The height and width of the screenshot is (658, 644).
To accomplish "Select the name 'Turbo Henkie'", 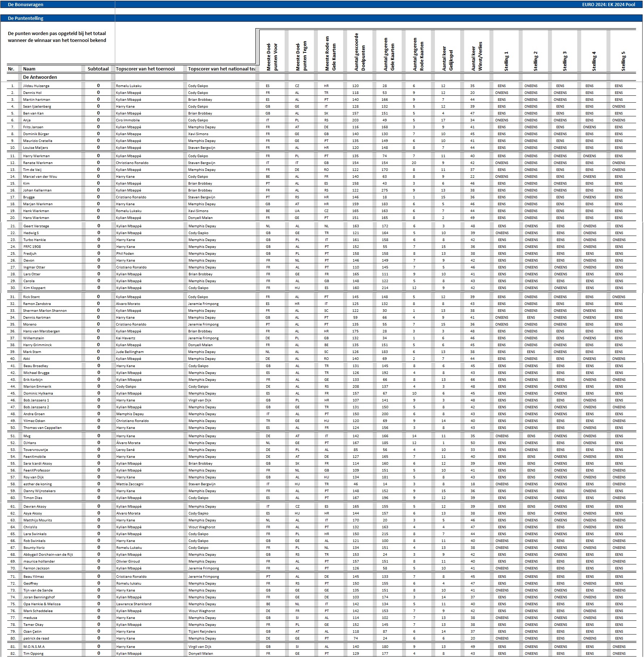I will coord(35,240).
